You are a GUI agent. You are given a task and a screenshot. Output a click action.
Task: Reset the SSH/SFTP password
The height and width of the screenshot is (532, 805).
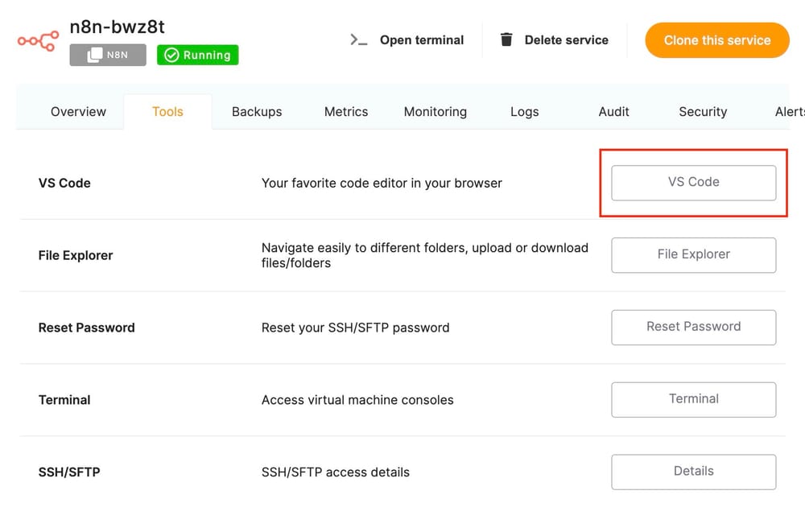point(693,327)
